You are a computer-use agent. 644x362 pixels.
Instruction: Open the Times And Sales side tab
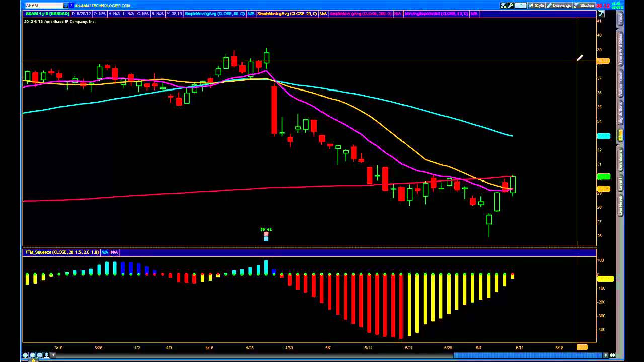click(620, 49)
